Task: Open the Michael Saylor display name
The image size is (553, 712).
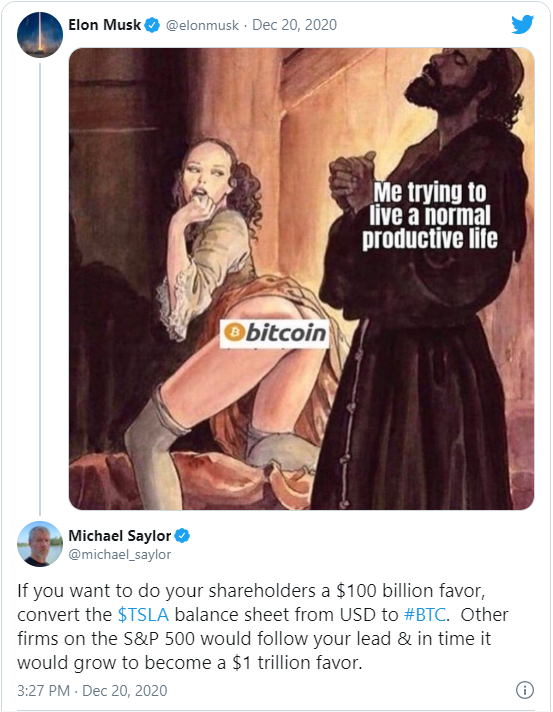Action: pyautogui.click(x=119, y=536)
